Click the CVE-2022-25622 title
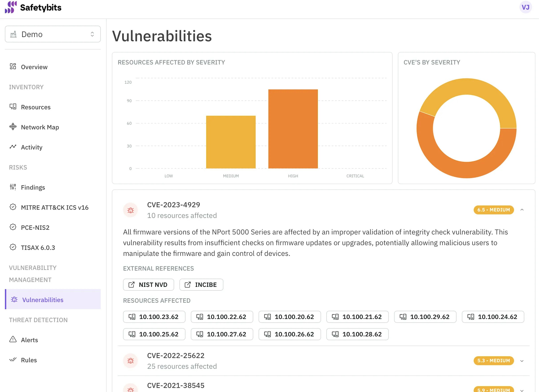Image resolution: width=539 pixels, height=392 pixels. tap(176, 355)
